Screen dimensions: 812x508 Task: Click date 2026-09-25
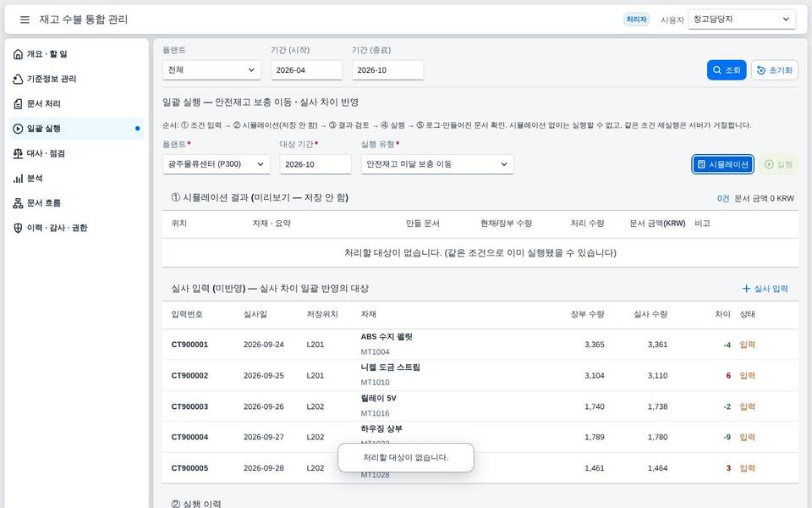click(x=264, y=376)
